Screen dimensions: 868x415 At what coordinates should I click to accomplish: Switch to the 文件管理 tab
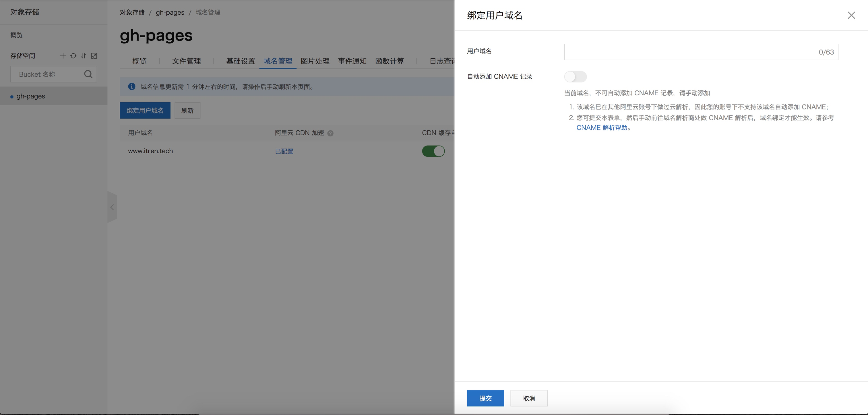point(186,61)
